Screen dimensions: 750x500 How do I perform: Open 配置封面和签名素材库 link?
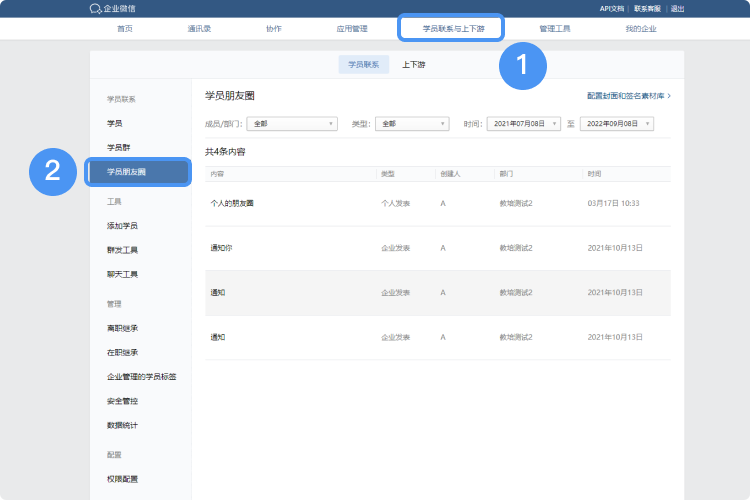pos(629,96)
